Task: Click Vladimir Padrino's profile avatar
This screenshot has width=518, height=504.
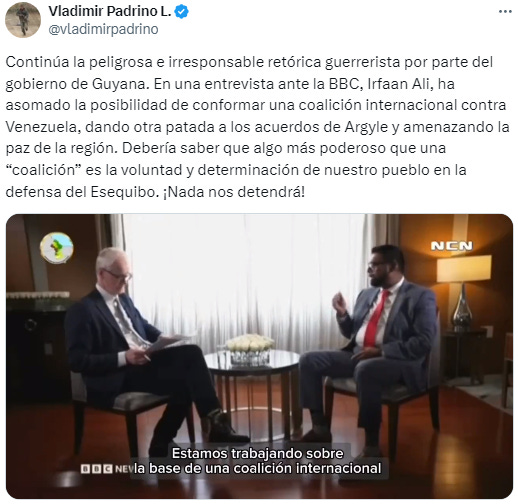Action: click(x=23, y=20)
